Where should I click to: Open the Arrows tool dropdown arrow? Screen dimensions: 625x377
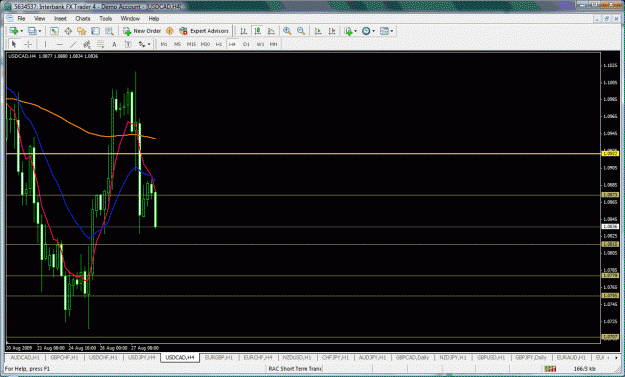tap(149, 44)
